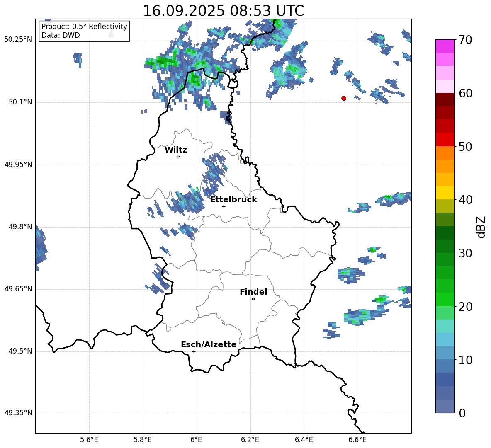Click the colorbar tick value 60
Viewport: 491px width, 448px height.
465,93
